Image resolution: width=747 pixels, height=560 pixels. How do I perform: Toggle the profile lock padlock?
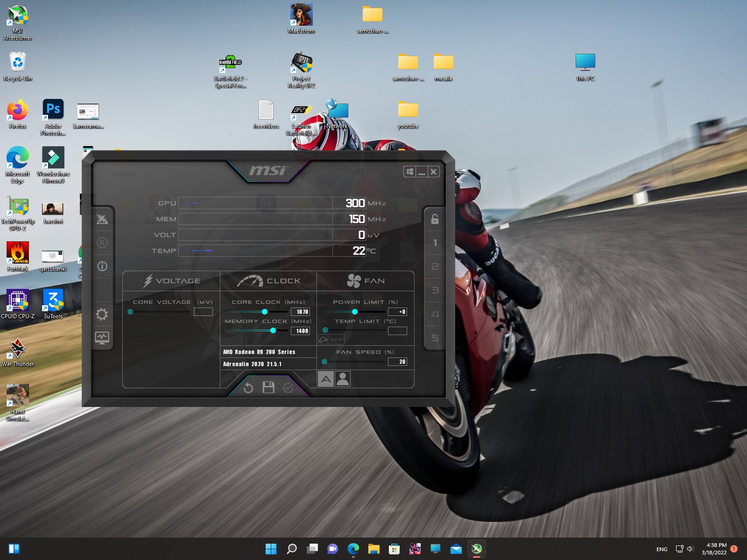435,219
